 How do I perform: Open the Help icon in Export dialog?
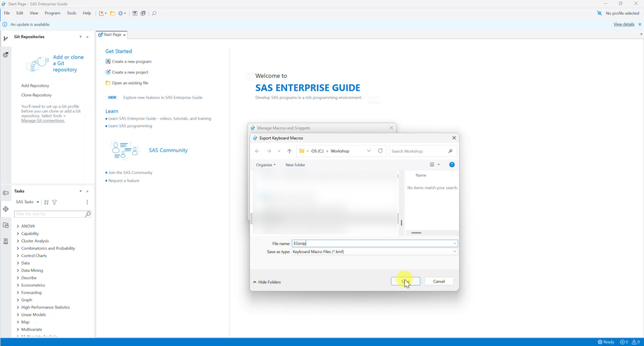click(x=452, y=164)
